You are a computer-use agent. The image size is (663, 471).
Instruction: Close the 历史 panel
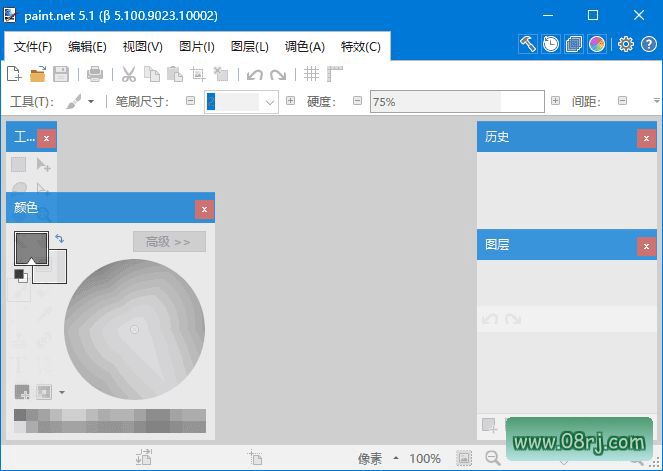(646, 138)
